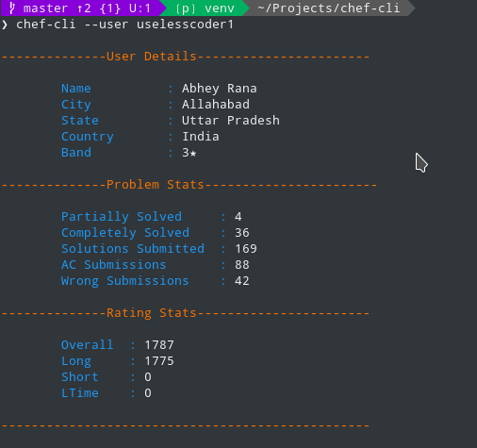Click the Short rating value 0
Viewport: 477px width, 448px height.
(x=148, y=377)
